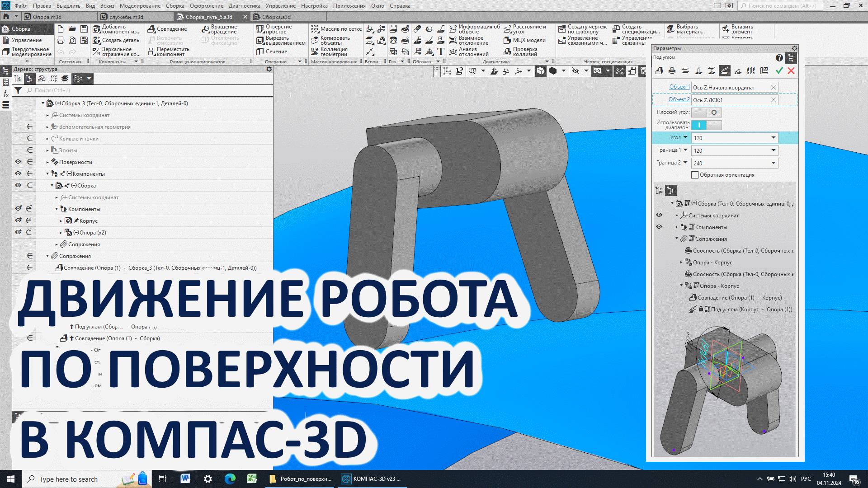Open the Справка menu
This screenshot has width=868, height=488.
pyautogui.click(x=400, y=6)
